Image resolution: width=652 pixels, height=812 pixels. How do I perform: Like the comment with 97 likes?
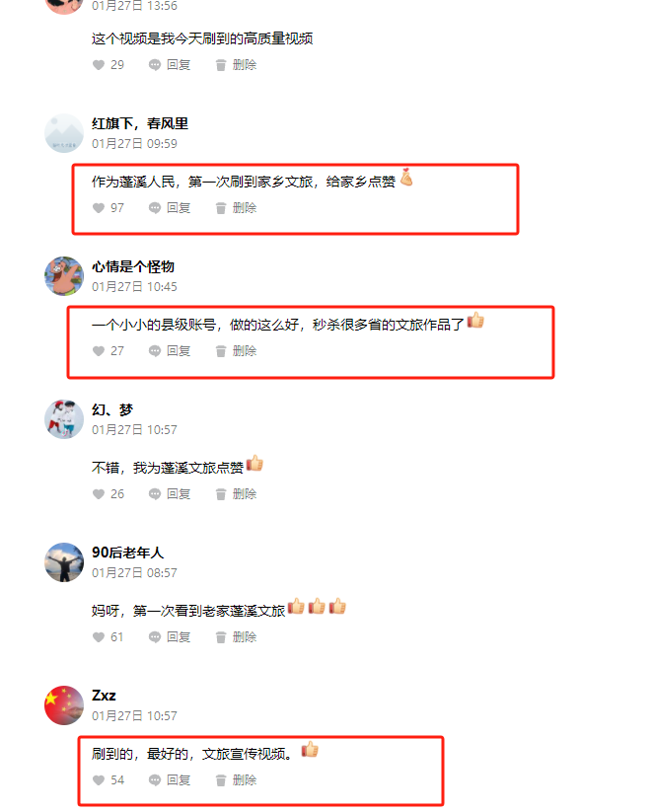click(99, 208)
